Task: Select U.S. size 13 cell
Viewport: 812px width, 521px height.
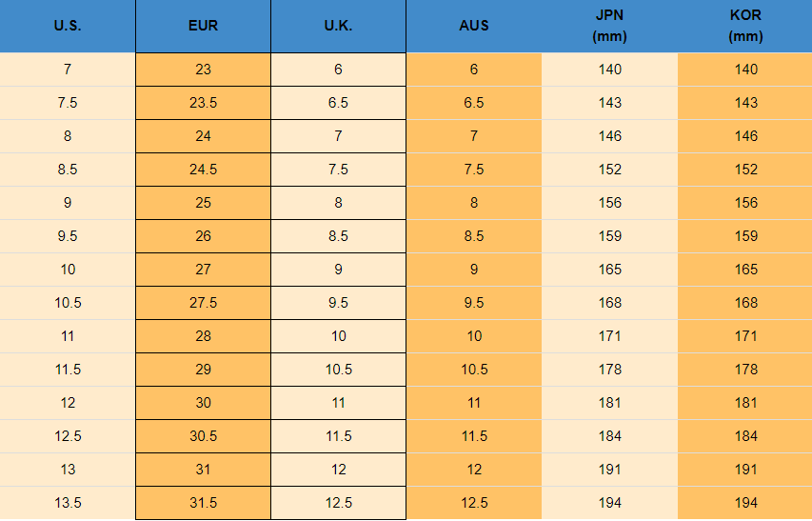Action: pos(68,470)
